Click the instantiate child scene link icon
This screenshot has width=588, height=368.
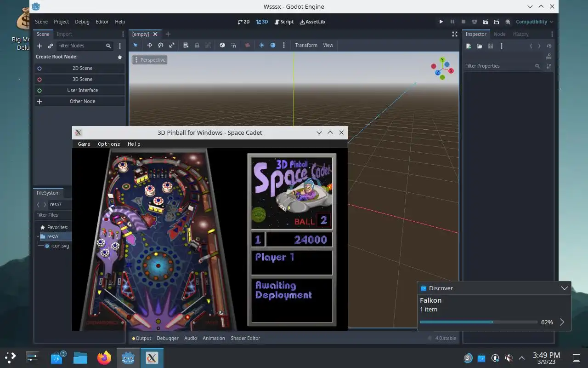point(51,46)
